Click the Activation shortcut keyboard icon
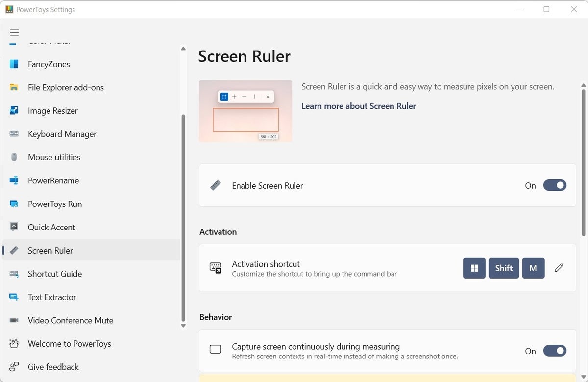The height and width of the screenshot is (382, 588). point(216,268)
